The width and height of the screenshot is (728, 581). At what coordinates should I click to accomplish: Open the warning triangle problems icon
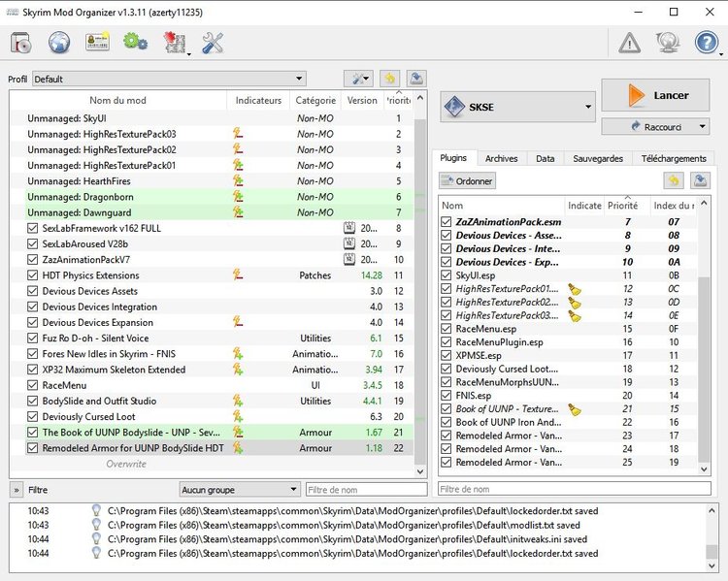coord(630,43)
